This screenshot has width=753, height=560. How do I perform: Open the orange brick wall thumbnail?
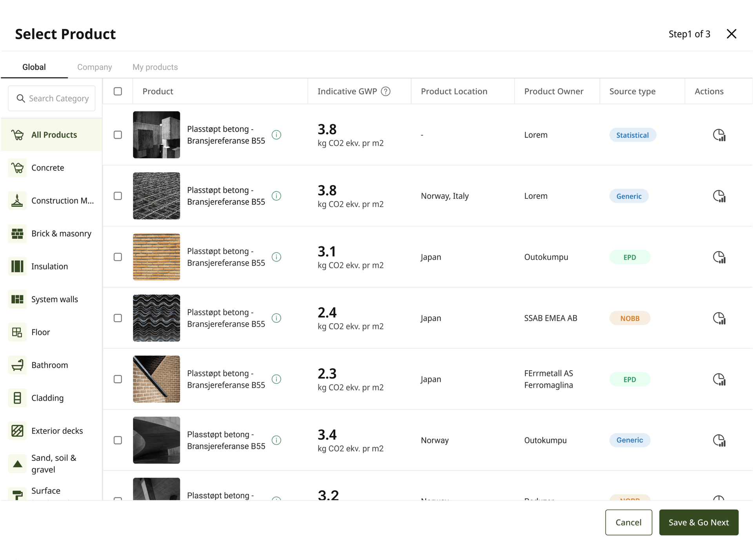click(156, 257)
